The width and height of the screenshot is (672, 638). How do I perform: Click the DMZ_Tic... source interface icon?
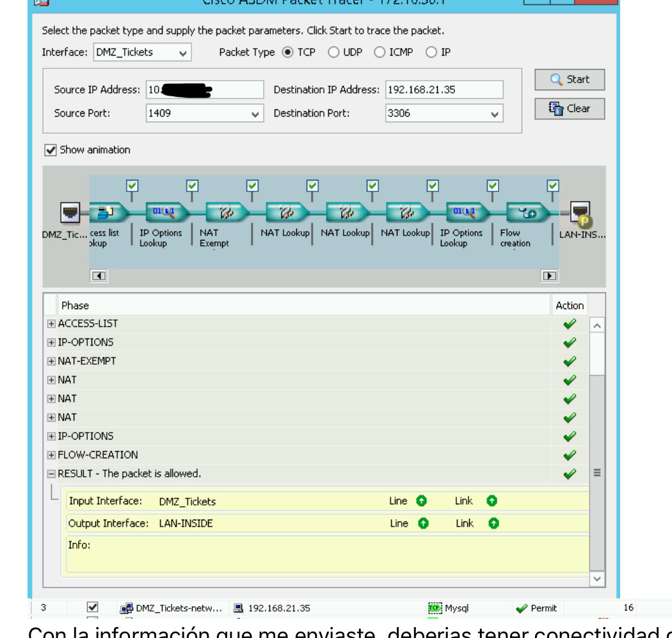(70, 212)
